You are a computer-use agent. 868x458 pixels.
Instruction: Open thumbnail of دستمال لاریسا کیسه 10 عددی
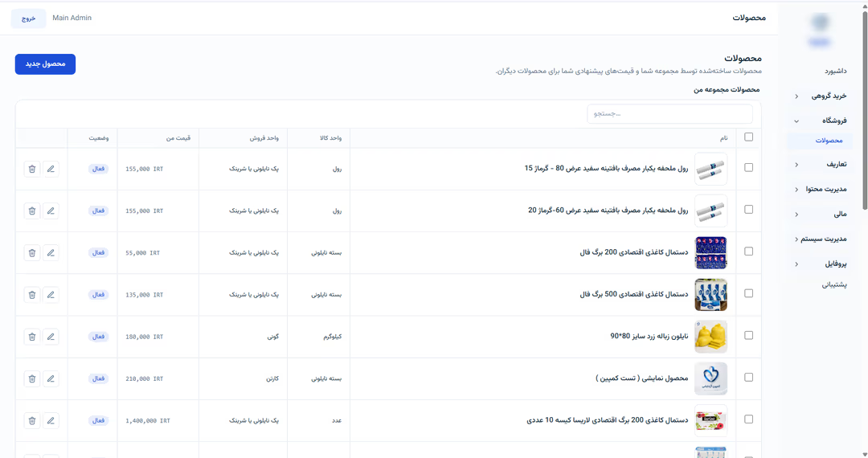[710, 420]
